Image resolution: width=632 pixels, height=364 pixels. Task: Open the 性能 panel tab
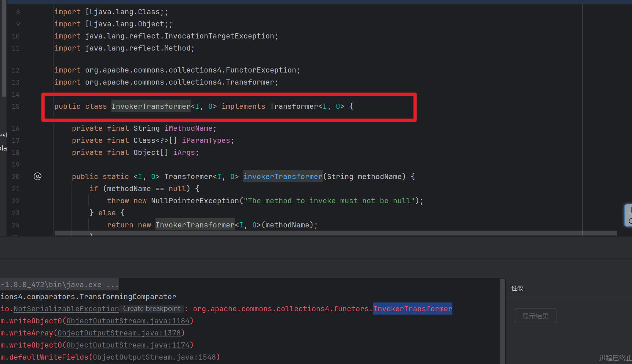(x=517, y=289)
